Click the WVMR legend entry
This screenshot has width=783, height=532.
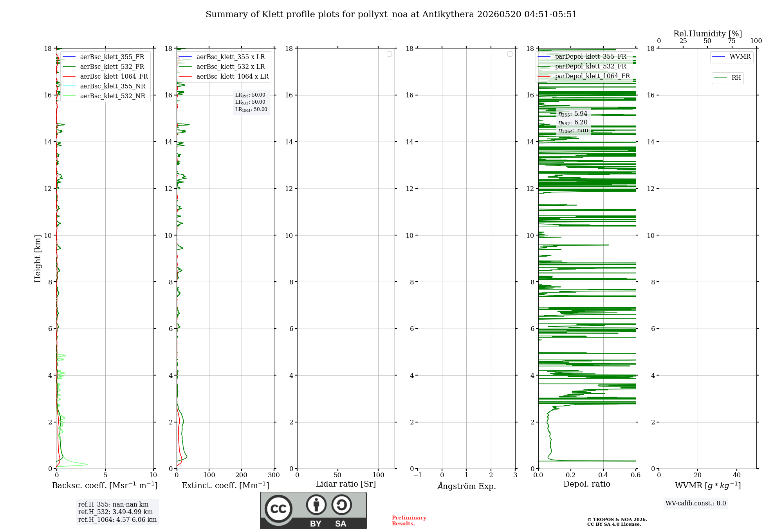732,57
